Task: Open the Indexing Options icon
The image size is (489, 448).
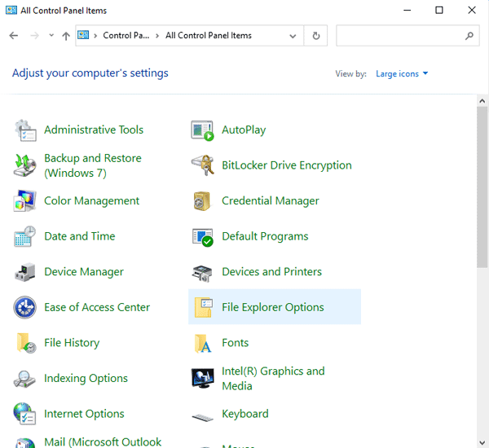Action: click(x=24, y=379)
